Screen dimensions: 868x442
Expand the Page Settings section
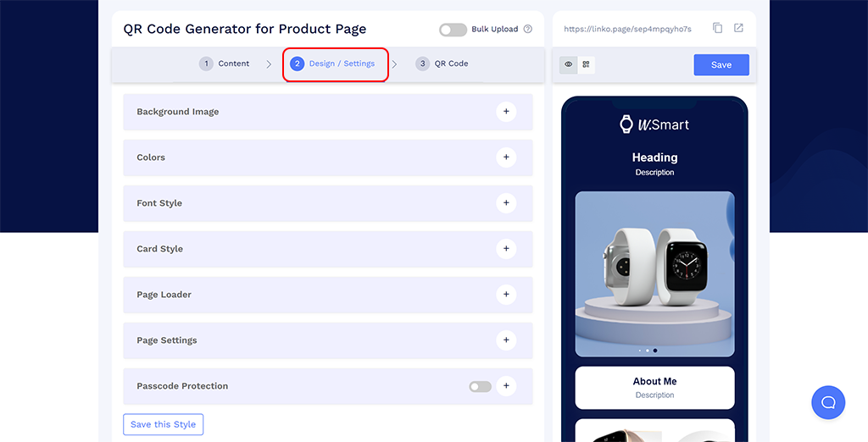coord(506,340)
